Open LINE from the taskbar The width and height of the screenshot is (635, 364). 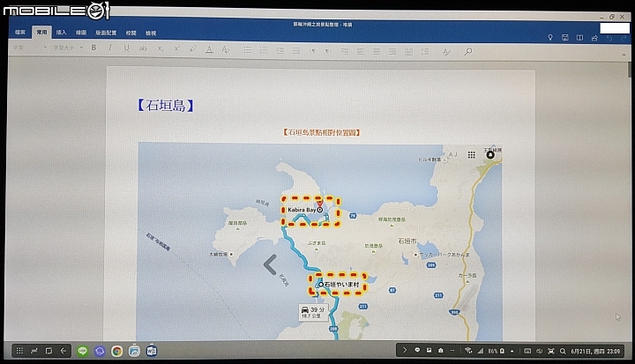pyautogui.click(x=83, y=351)
